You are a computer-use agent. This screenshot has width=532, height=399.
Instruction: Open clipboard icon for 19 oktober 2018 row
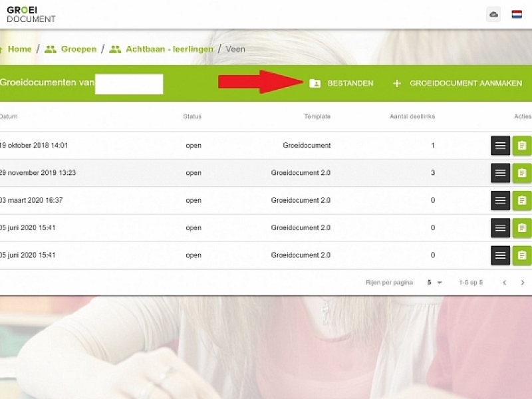pos(522,146)
